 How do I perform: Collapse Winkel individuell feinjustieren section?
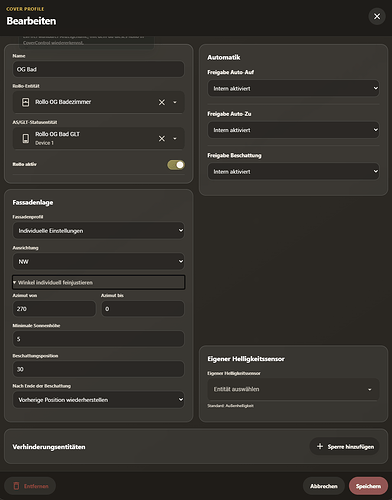point(98,282)
